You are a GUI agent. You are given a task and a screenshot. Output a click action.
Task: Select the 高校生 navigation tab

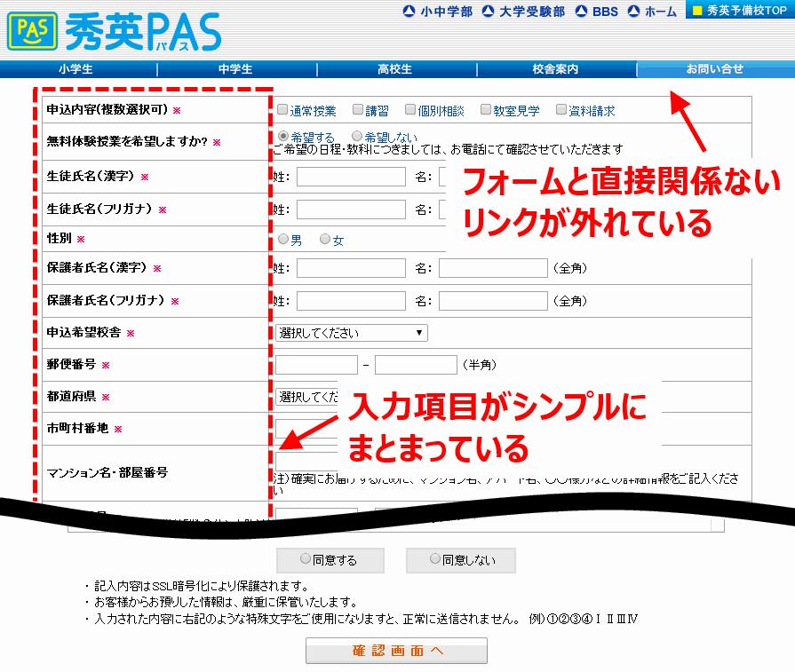coord(395,69)
